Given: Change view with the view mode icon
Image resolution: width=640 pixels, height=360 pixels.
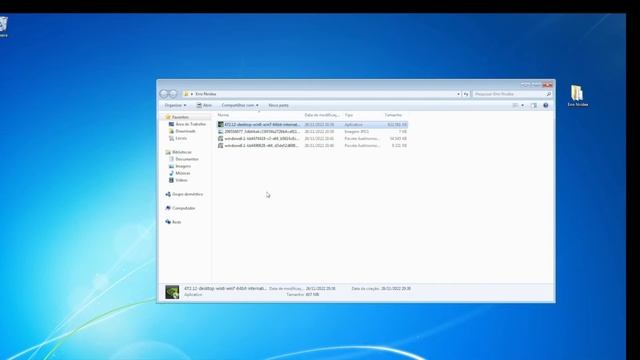Looking at the screenshot, I should pos(516,105).
